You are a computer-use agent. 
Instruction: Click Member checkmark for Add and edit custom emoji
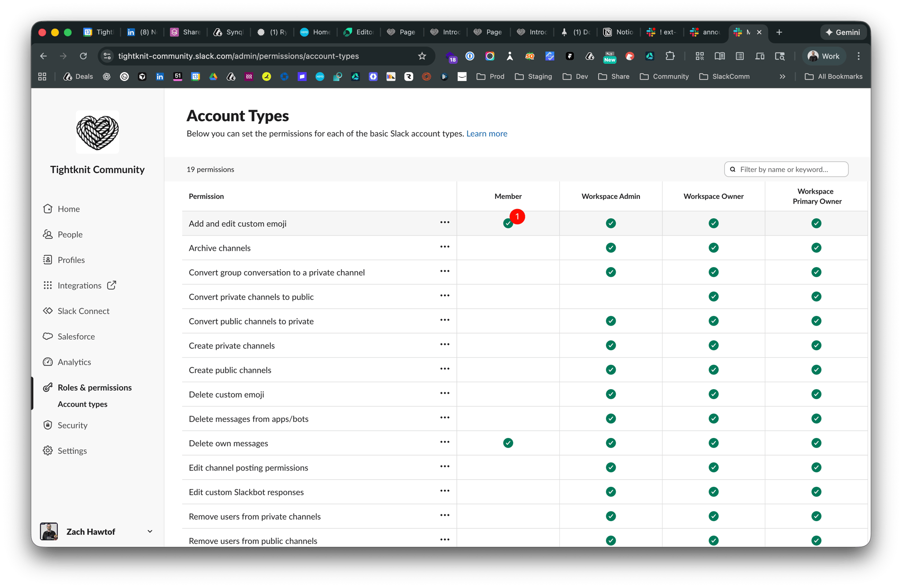click(x=508, y=224)
